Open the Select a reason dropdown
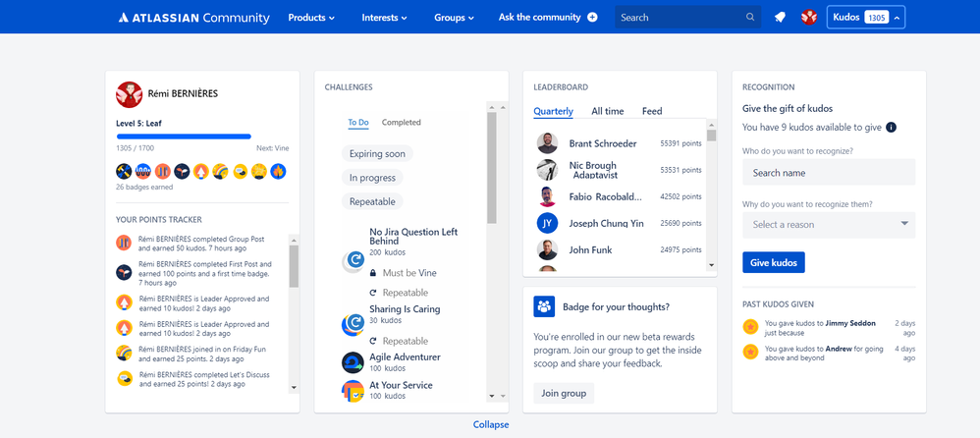The height and width of the screenshot is (438, 980). click(x=829, y=224)
